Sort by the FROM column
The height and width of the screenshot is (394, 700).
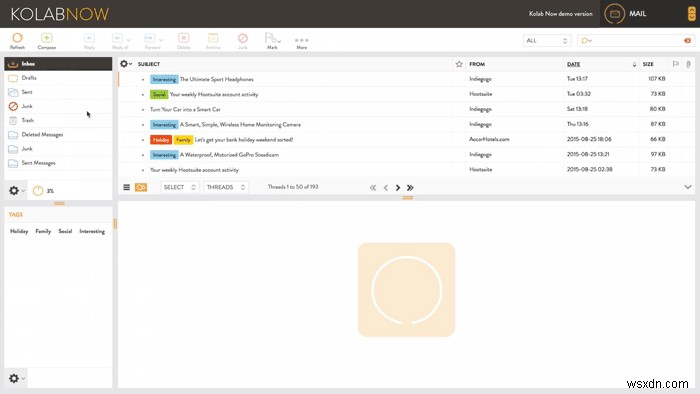477,64
